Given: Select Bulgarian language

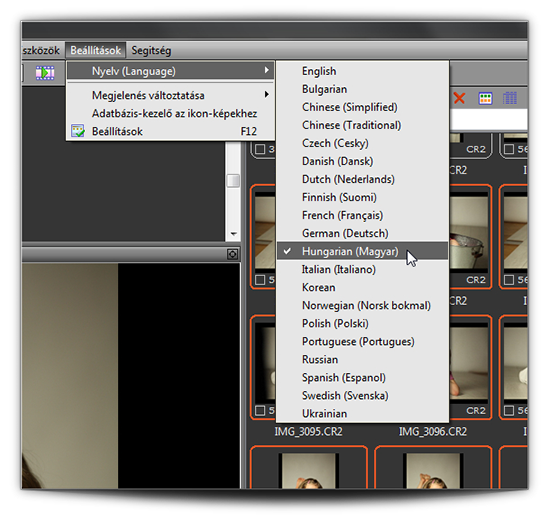Looking at the screenshot, I should coord(362,89).
